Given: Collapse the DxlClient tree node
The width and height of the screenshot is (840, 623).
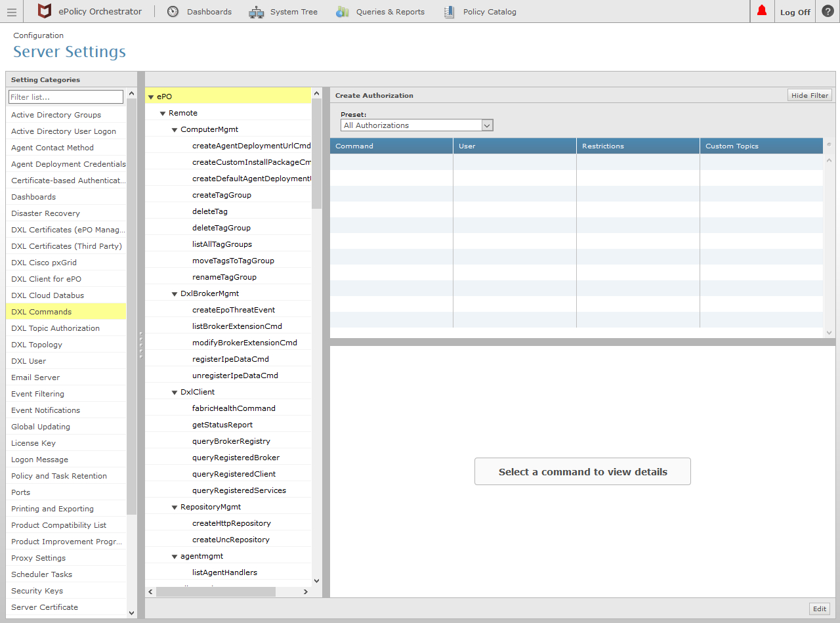Looking at the screenshot, I should [175, 393].
